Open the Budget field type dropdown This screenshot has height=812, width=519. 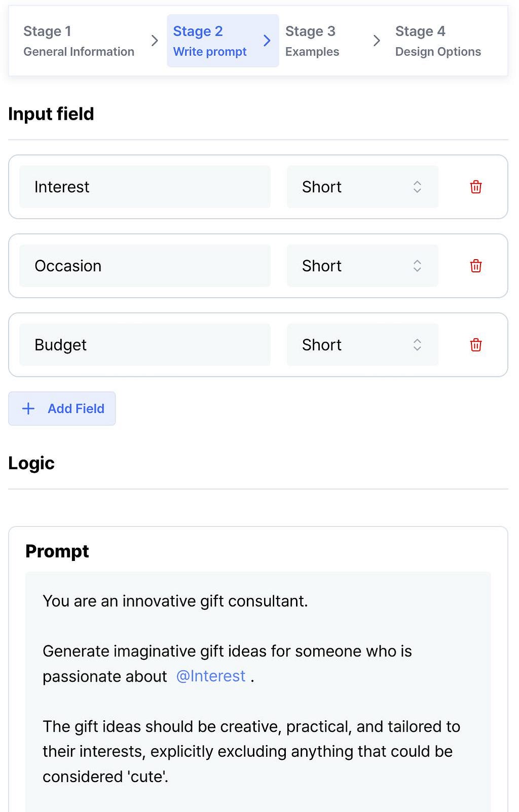362,345
